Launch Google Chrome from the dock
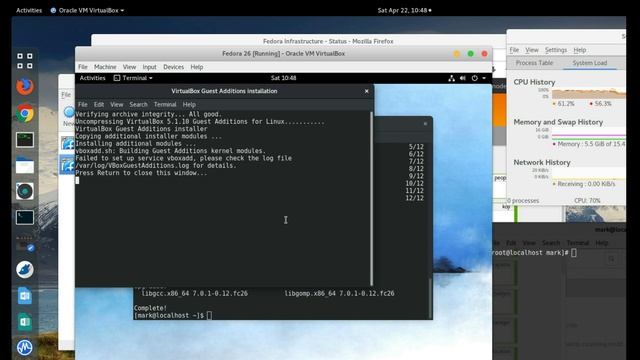640x360 pixels. 25,113
